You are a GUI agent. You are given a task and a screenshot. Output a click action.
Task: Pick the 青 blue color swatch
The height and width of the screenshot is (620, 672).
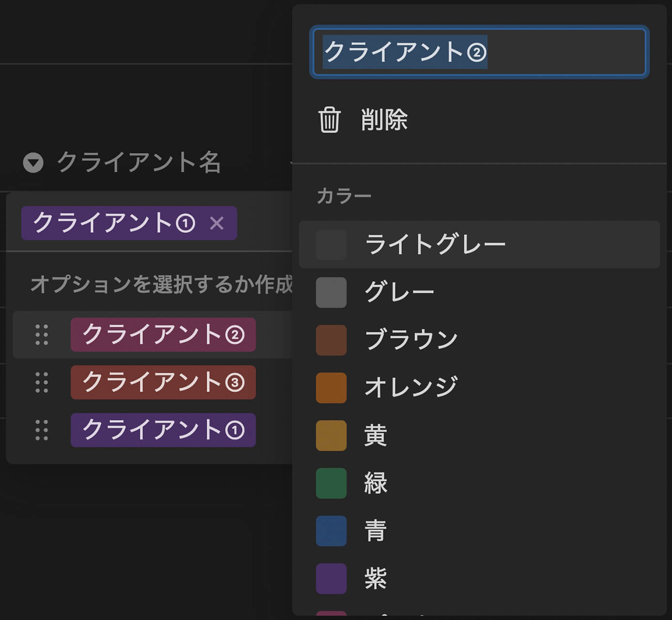point(331,531)
